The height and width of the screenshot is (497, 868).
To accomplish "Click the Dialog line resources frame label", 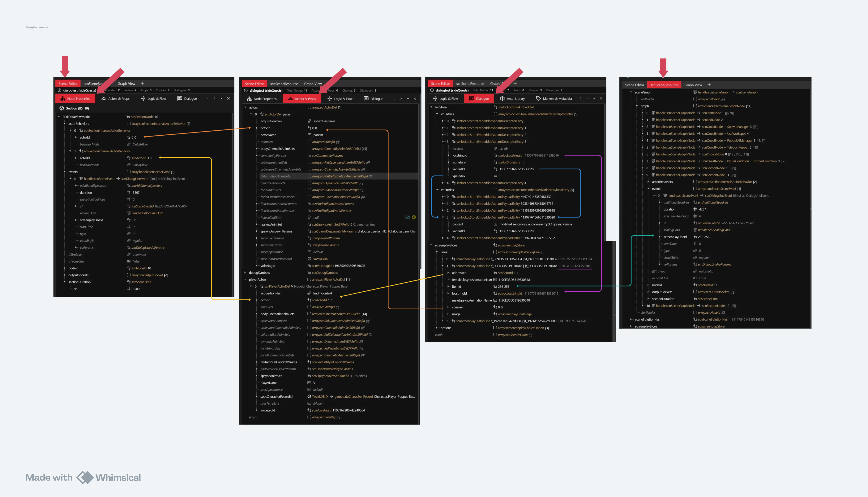I will 37,27.
